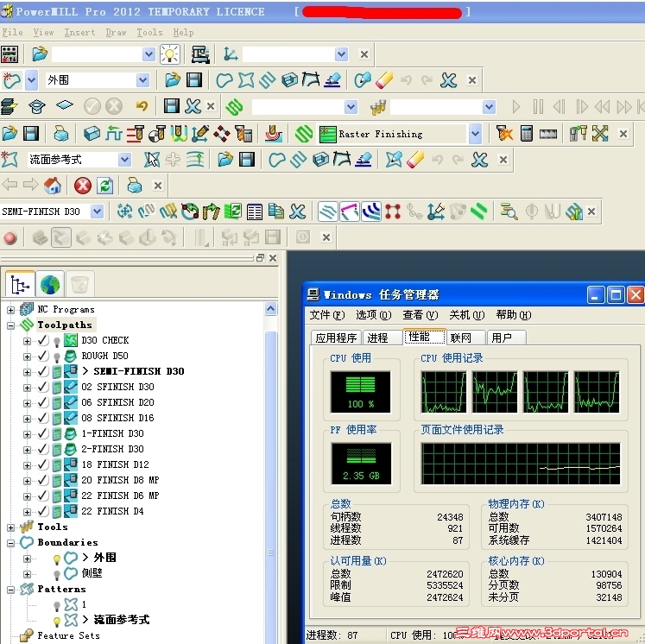Click the workplane axis icon
This screenshot has height=644, width=645.
231,54
